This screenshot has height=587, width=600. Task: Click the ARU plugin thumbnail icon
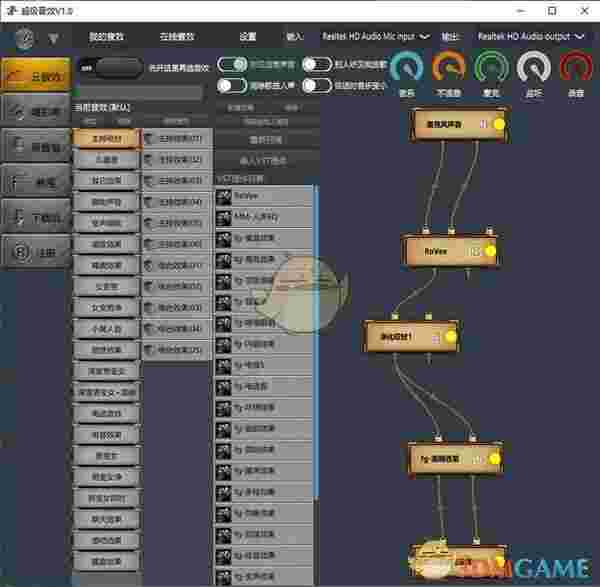tap(223, 218)
